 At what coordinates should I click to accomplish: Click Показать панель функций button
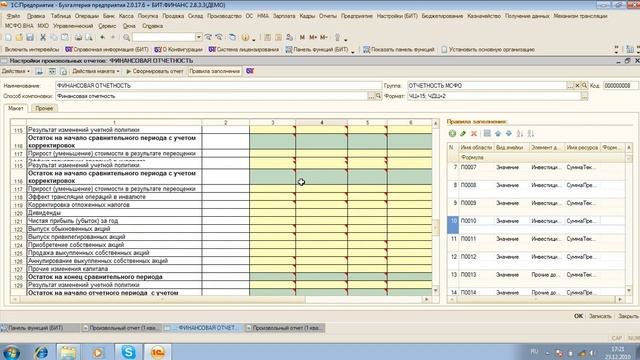pos(399,49)
